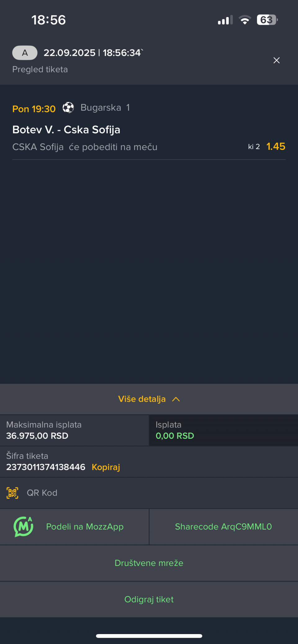Collapse the 'Više detalja' chevron arrow

coord(176,399)
